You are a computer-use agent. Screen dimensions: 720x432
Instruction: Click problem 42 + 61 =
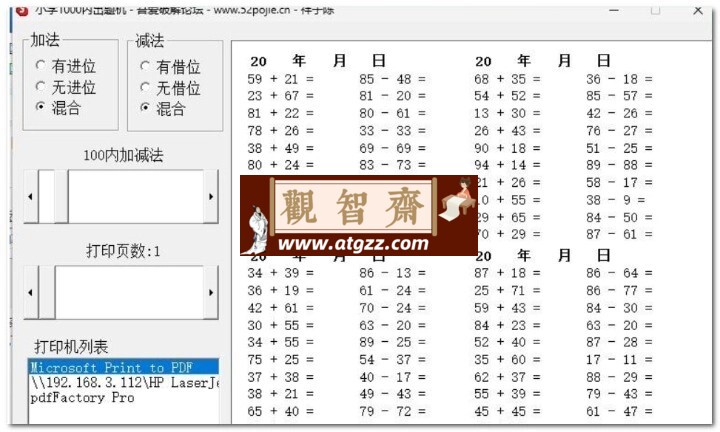click(x=281, y=308)
